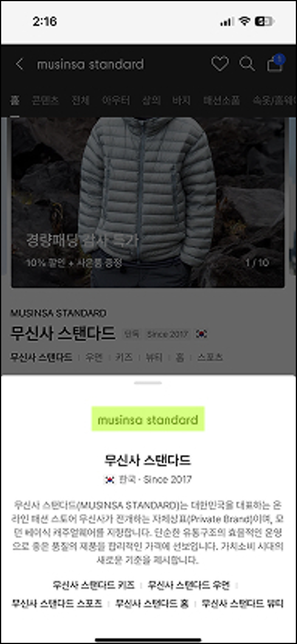Open the 상의 category tab
This screenshot has height=644, width=297.
151,100
